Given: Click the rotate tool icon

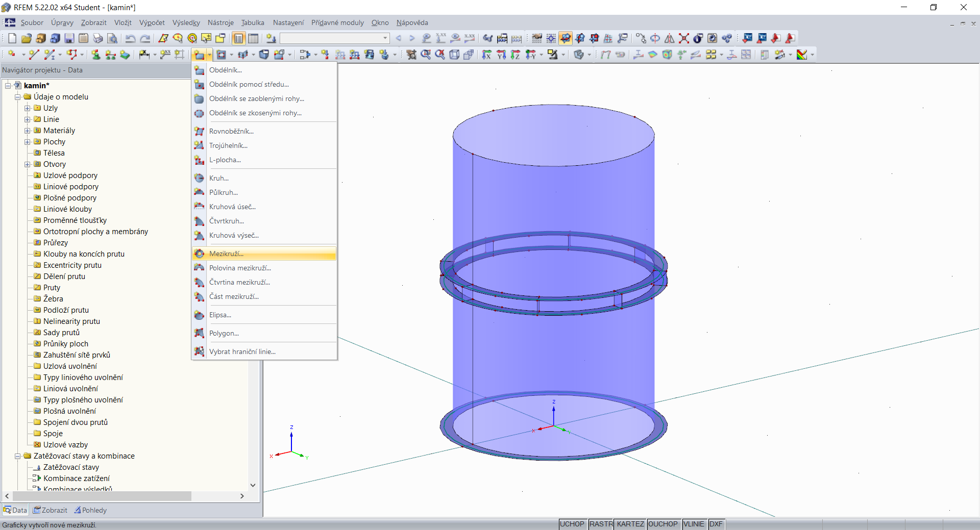Looking at the screenshot, I should coord(655,38).
